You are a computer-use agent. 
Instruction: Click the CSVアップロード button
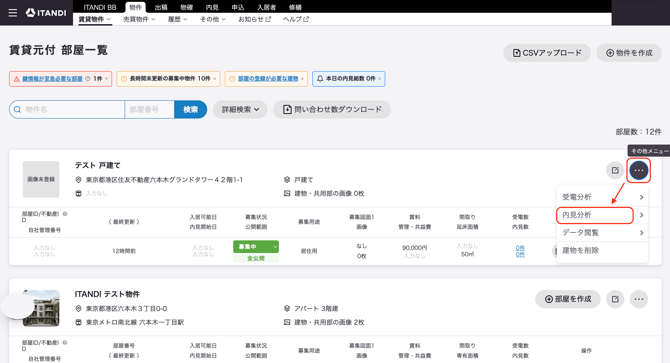point(547,53)
